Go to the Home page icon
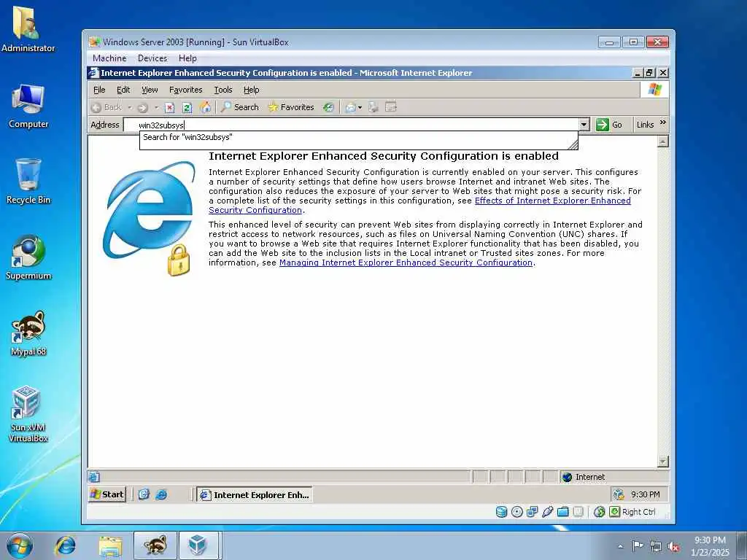The height and width of the screenshot is (560, 747). click(205, 107)
